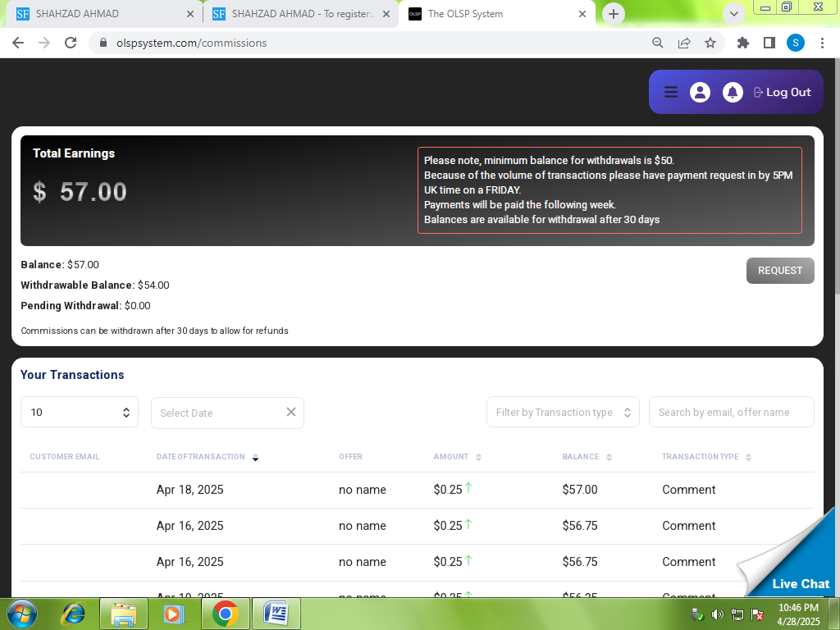Toggle the browser side panel
840x630 pixels.
coord(769,43)
